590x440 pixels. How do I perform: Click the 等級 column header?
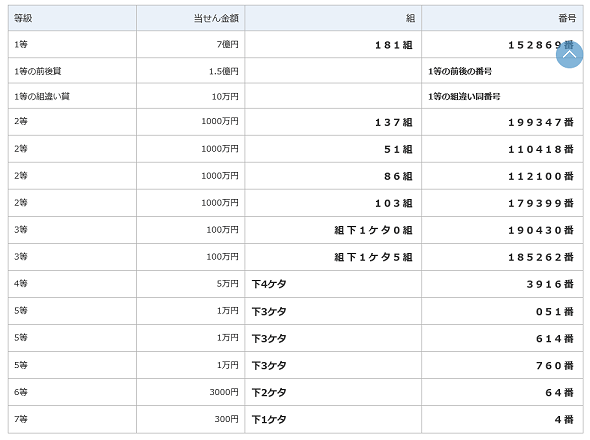[x=23, y=18]
